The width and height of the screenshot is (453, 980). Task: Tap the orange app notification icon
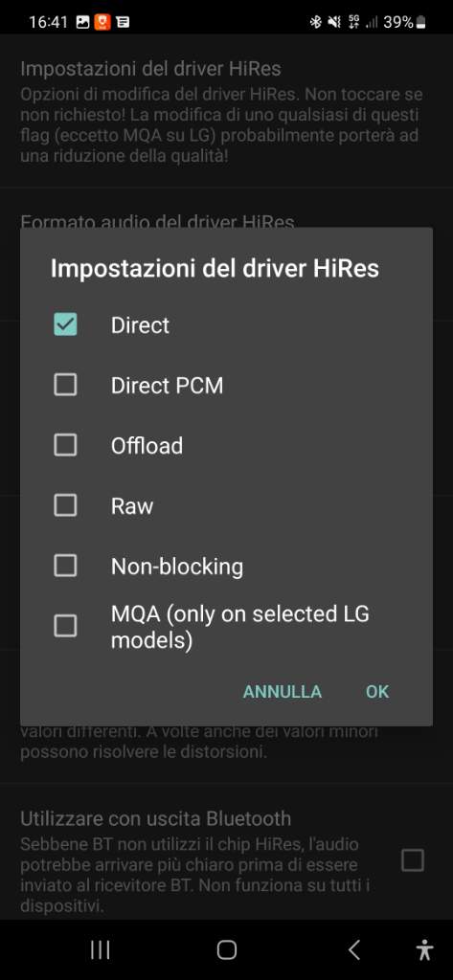(x=102, y=23)
